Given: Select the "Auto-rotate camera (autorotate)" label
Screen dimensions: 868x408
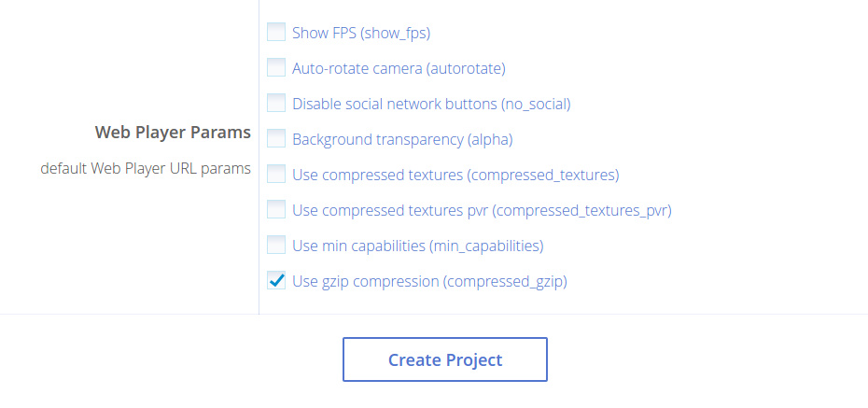Looking at the screenshot, I should click(399, 68).
